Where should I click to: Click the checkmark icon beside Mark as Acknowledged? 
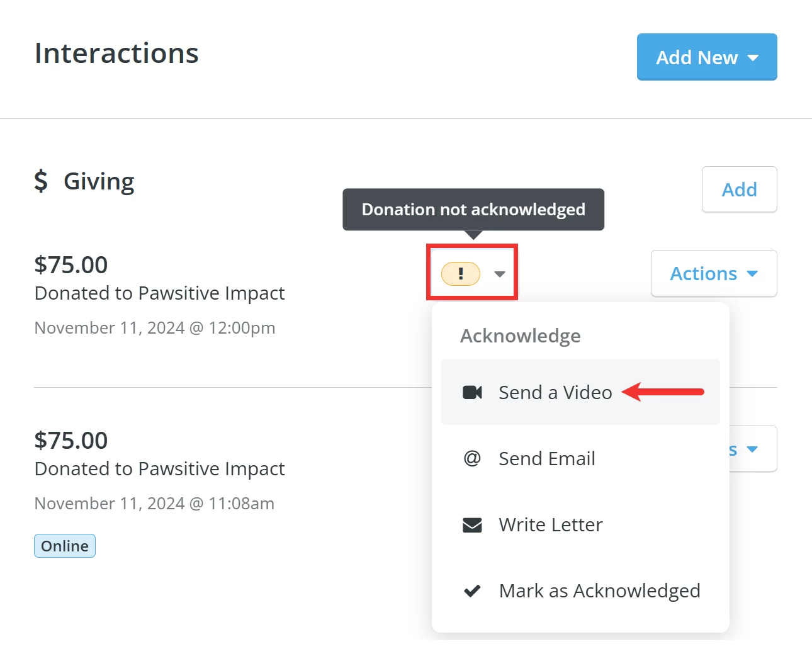click(x=472, y=590)
